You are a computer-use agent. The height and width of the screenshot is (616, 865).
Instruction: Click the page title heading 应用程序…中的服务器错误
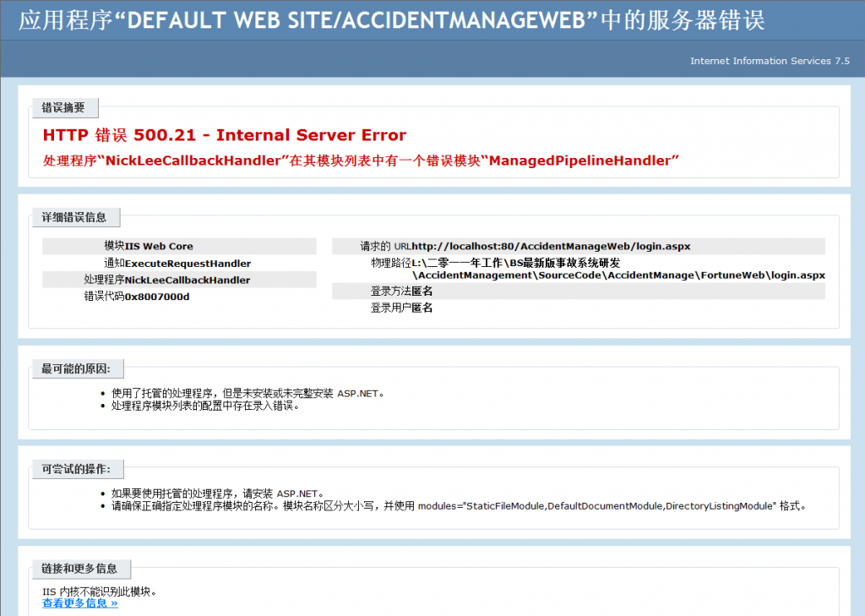391,19
